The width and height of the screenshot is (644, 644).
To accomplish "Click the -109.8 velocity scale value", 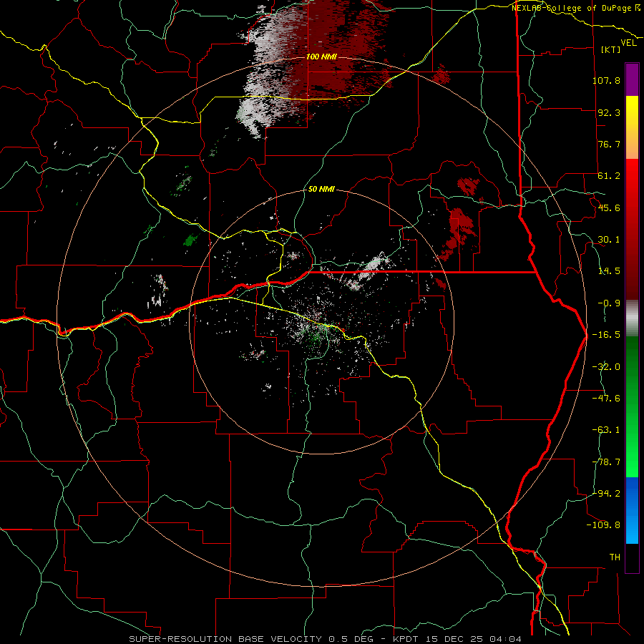I will (603, 525).
